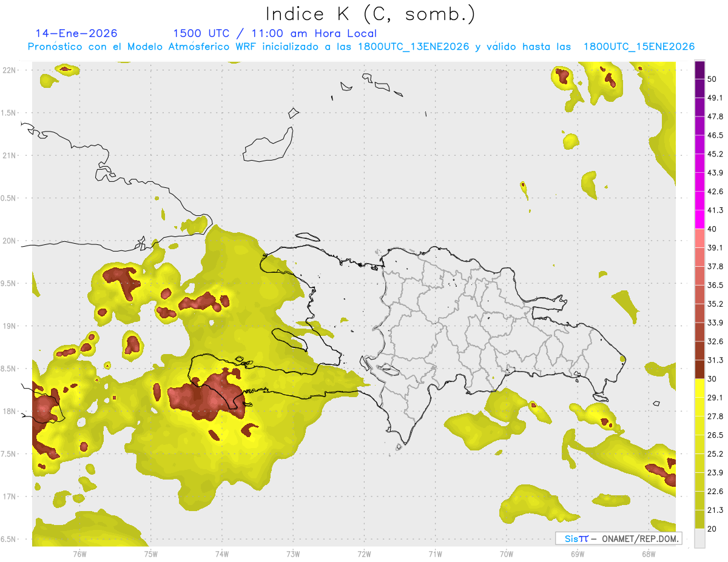Click the dark brown colorbar segment between 30 and 31.3
Viewport: 728px width, 562px height.
click(699, 369)
